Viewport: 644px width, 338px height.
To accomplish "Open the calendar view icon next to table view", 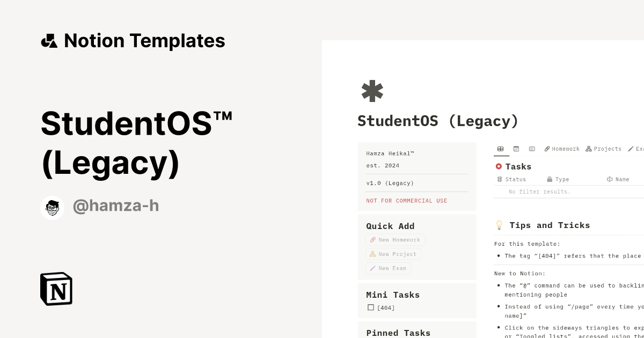I will point(516,149).
